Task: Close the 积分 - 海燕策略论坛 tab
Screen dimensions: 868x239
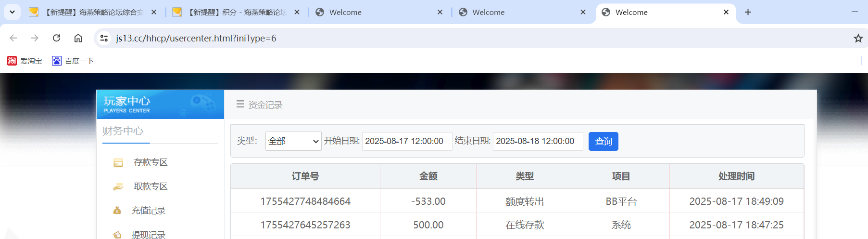Action: [x=297, y=12]
